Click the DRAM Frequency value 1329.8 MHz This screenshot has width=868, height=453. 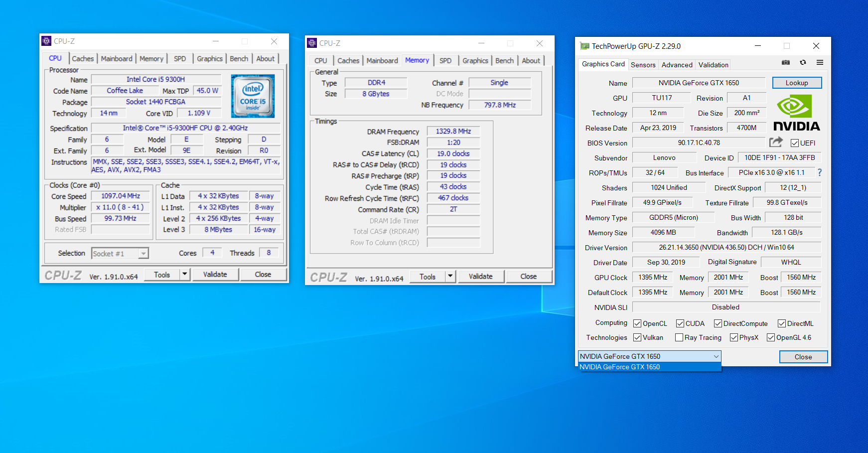(x=453, y=131)
